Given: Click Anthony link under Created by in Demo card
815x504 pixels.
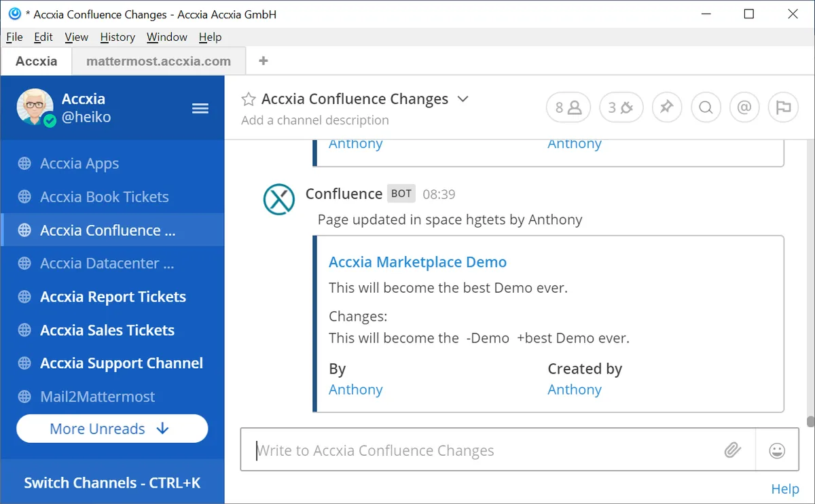Looking at the screenshot, I should [575, 389].
